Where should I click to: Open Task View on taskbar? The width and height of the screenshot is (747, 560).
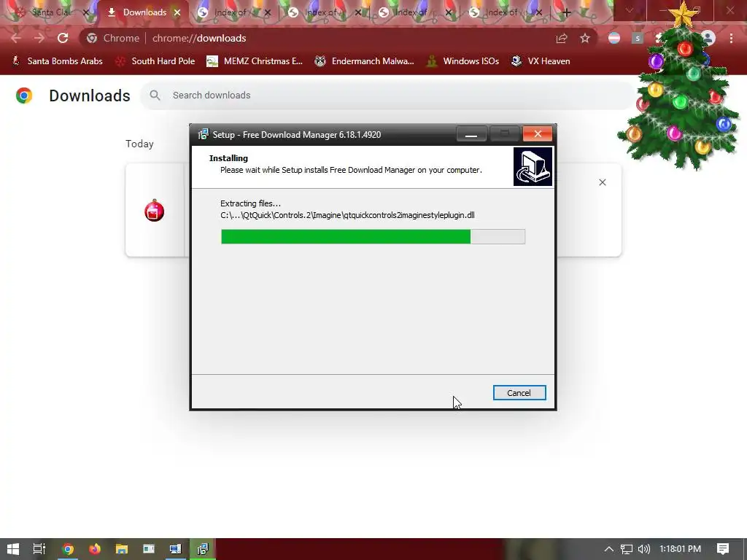(39, 549)
